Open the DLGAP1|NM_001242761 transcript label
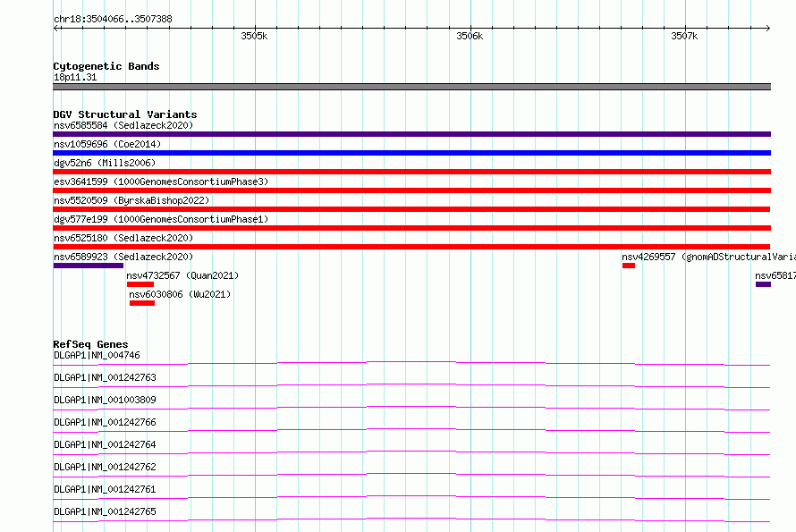The height and width of the screenshot is (532, 796). coord(105,489)
